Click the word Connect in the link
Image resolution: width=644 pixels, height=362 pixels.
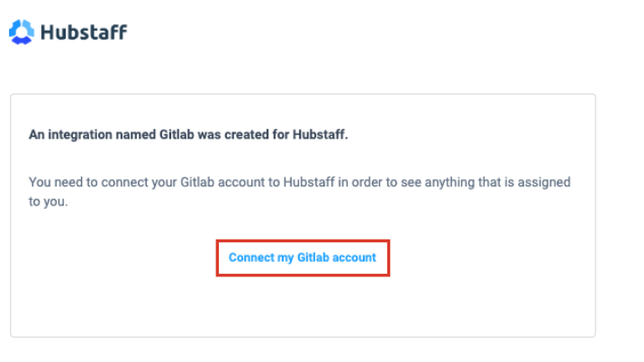[250, 258]
